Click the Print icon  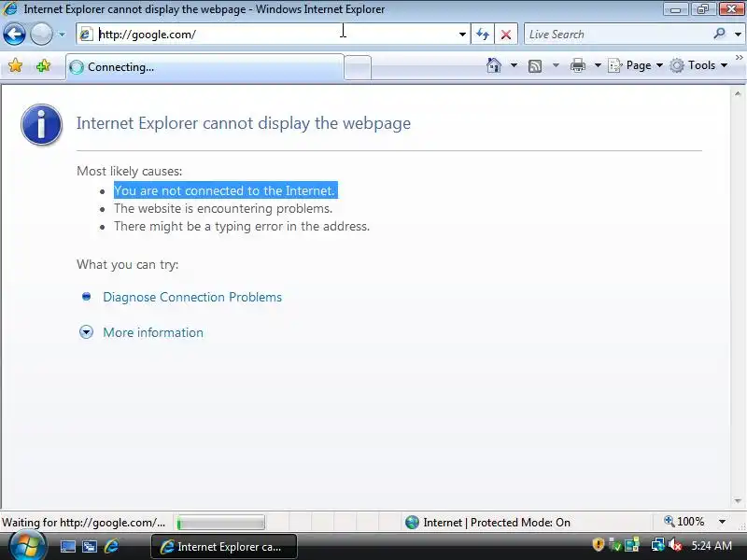point(578,65)
